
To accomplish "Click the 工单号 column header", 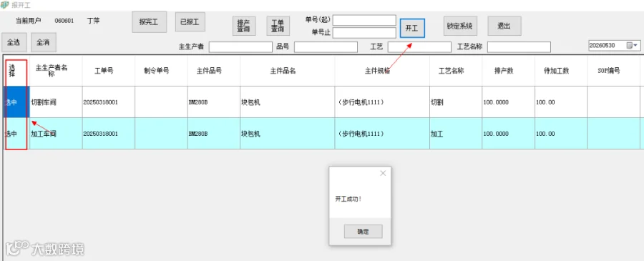I will 109,71.
